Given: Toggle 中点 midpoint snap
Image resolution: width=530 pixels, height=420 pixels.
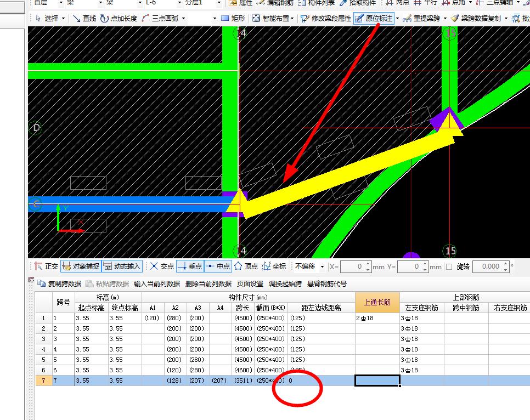Looking at the screenshot, I should pyautogui.click(x=218, y=266).
